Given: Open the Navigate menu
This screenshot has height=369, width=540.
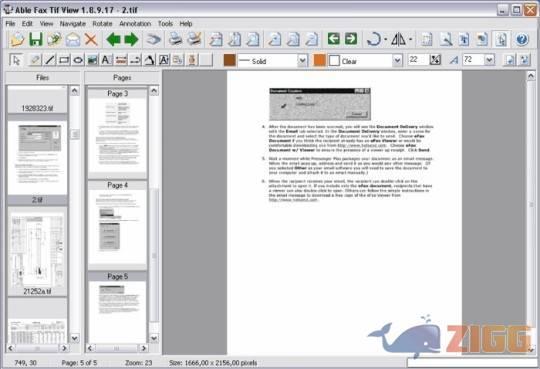Looking at the screenshot, I should tap(73, 24).
